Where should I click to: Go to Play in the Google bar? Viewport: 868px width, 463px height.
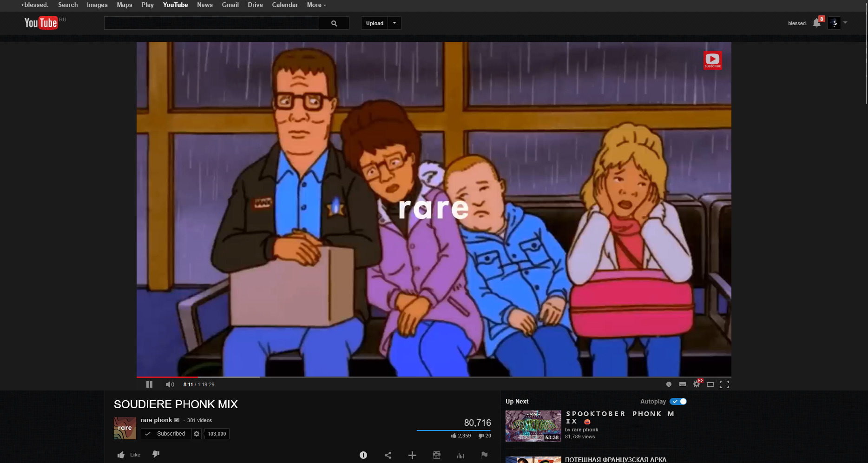click(147, 5)
